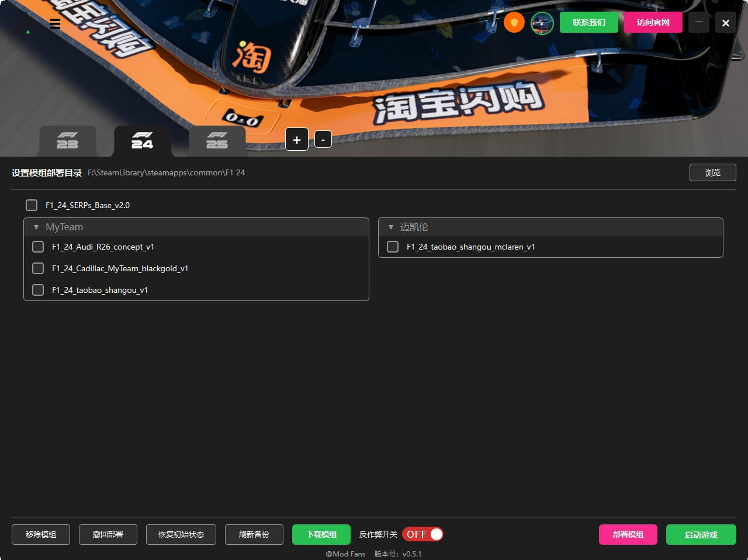The image size is (748, 560).
Task: Click the round car avatar icon
Action: pos(542,23)
